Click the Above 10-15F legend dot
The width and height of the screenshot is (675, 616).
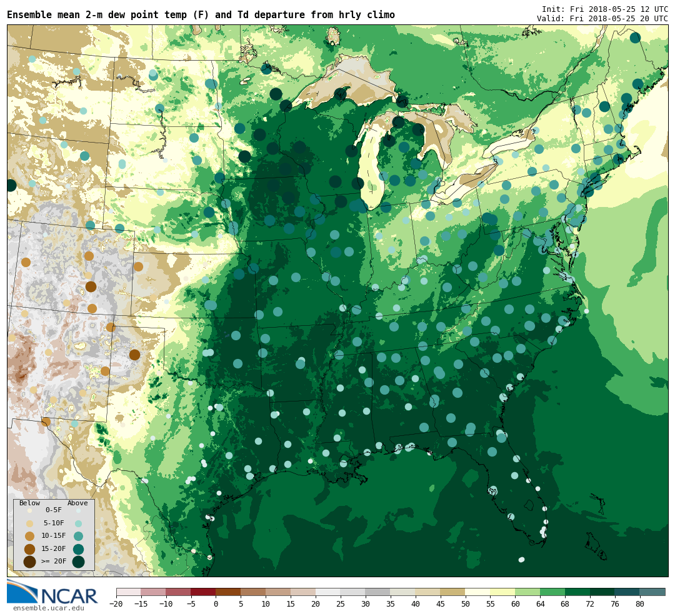[x=78, y=537]
